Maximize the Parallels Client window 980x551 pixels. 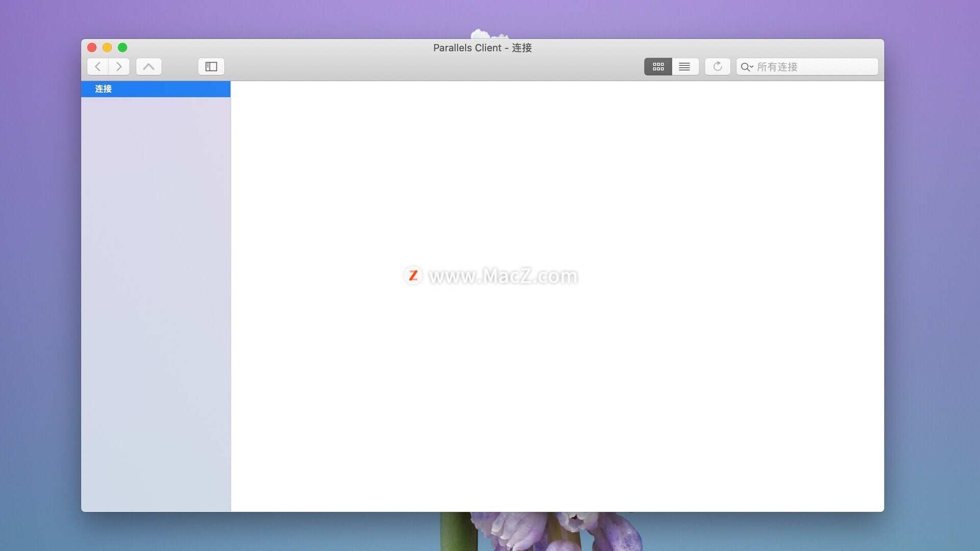tap(122, 47)
